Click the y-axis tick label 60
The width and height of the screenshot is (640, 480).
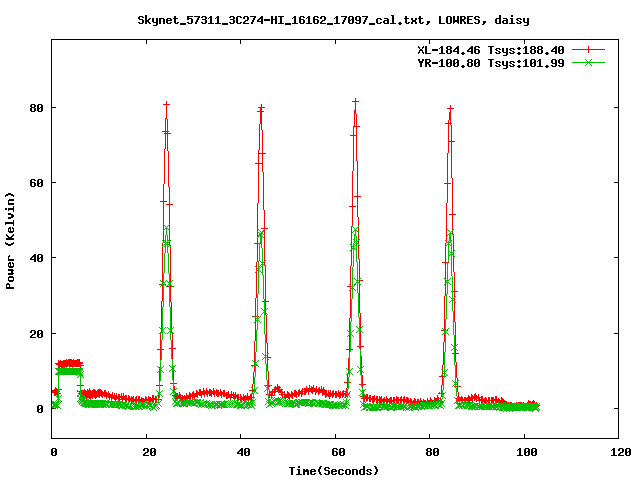(x=37, y=183)
